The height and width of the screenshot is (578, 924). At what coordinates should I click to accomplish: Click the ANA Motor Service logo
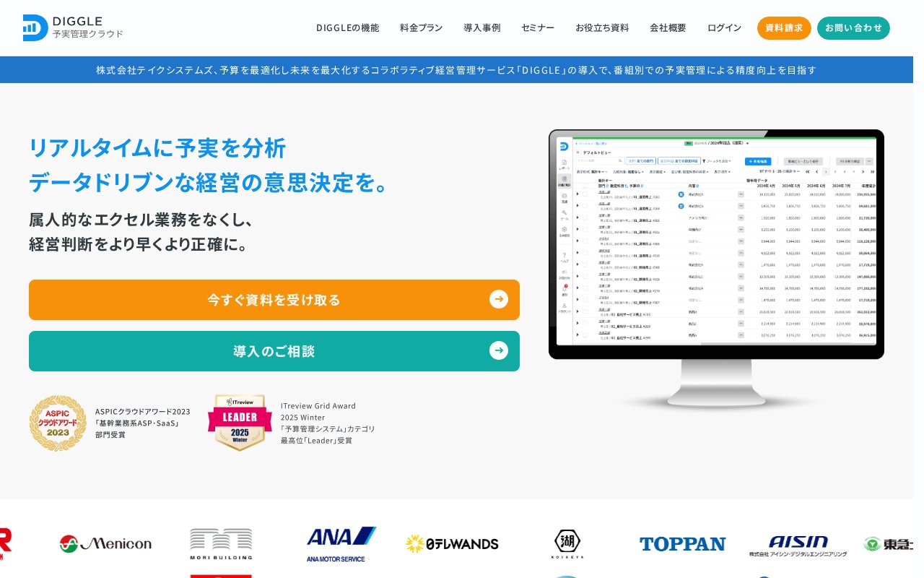[341, 544]
